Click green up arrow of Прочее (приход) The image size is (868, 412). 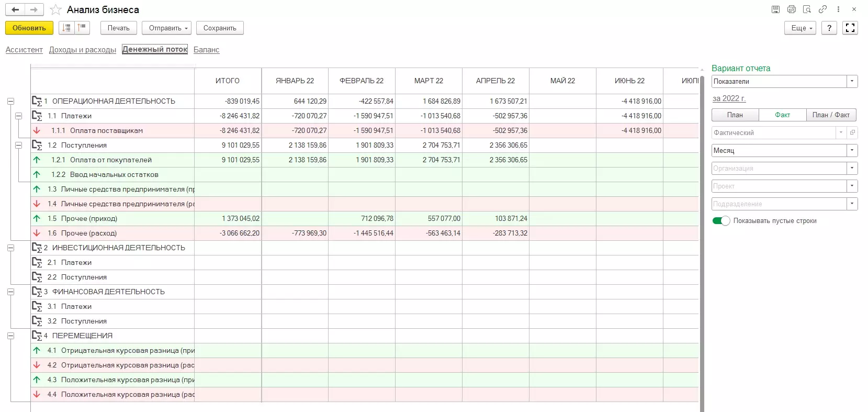click(x=37, y=218)
